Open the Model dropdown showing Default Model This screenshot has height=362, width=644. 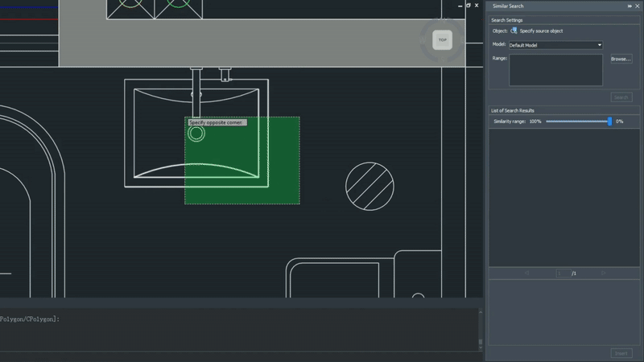[x=555, y=45]
